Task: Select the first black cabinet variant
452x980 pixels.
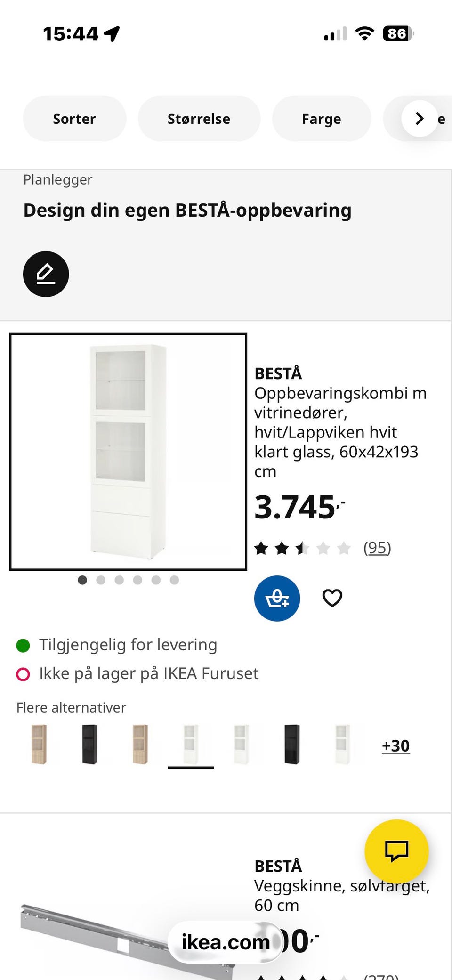Action: point(89,744)
